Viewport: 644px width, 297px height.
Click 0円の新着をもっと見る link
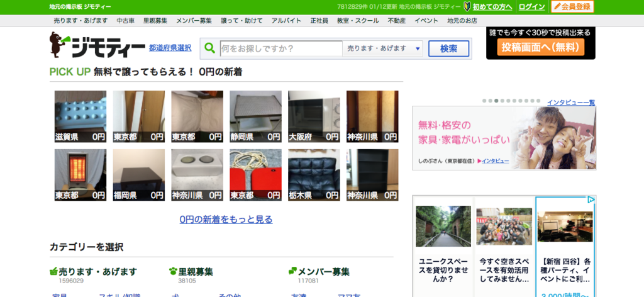226,220
